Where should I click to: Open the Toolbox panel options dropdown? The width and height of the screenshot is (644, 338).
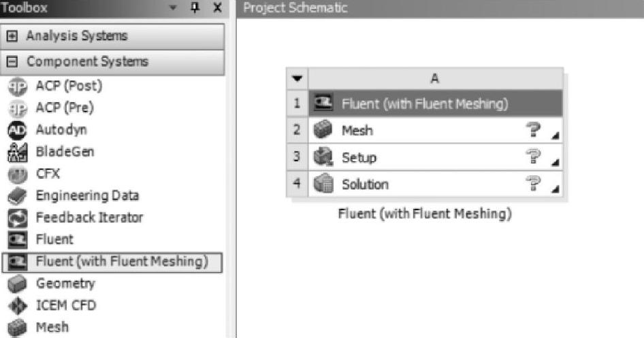coord(176,8)
